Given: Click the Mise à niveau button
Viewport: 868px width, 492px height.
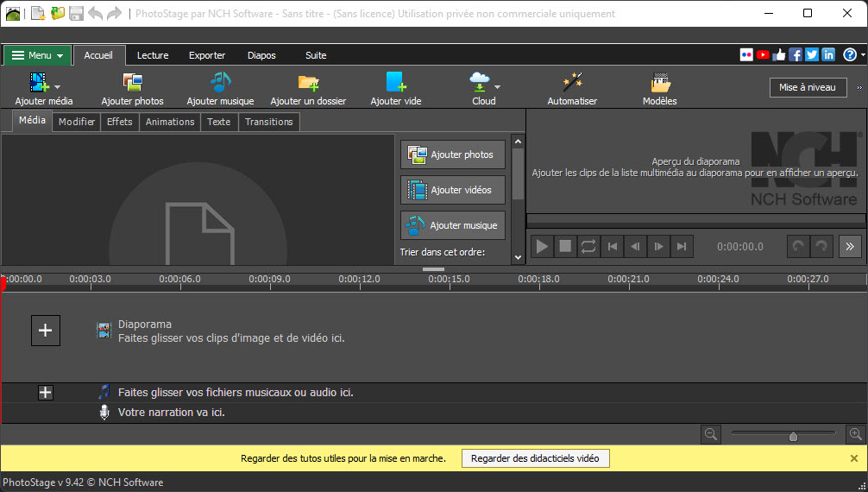Looking at the screenshot, I should pos(807,87).
